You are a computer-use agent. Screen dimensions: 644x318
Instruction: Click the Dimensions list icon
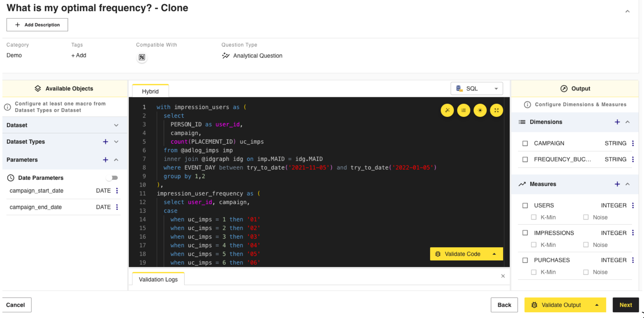pyautogui.click(x=522, y=122)
